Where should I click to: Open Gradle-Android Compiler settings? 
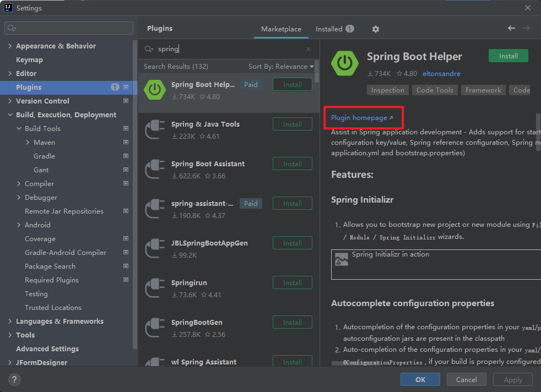coord(66,253)
